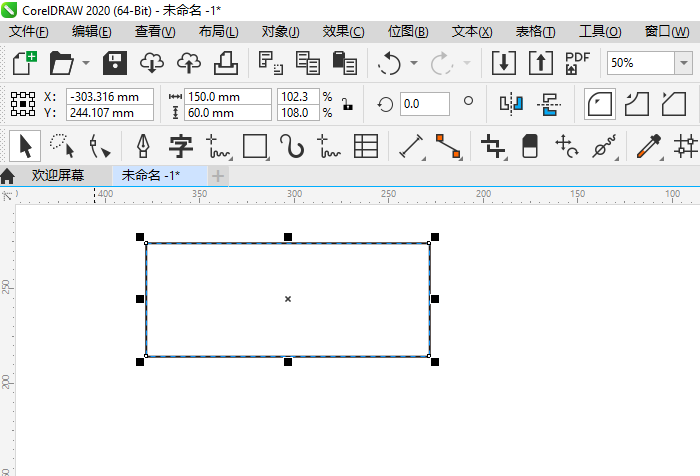Select the Crop tool
The width and height of the screenshot is (700, 476).
click(493, 146)
